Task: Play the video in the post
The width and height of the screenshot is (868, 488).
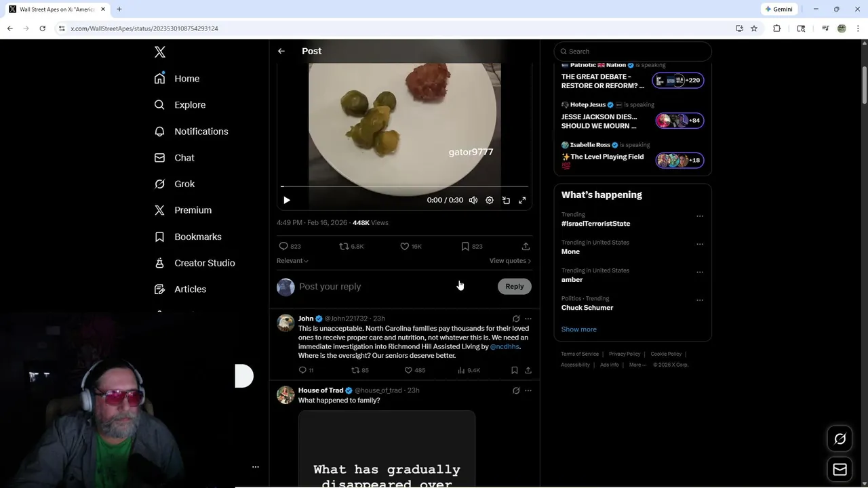Action: 287,201
